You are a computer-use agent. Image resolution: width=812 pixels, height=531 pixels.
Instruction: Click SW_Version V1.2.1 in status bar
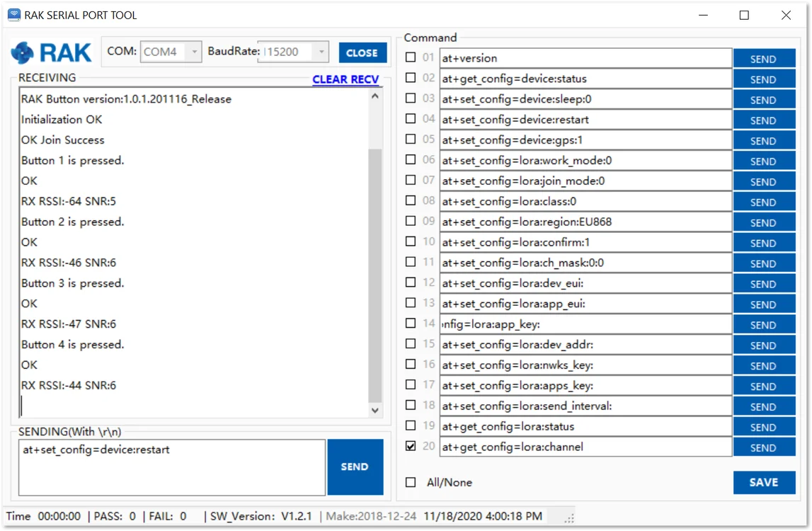pos(261,516)
